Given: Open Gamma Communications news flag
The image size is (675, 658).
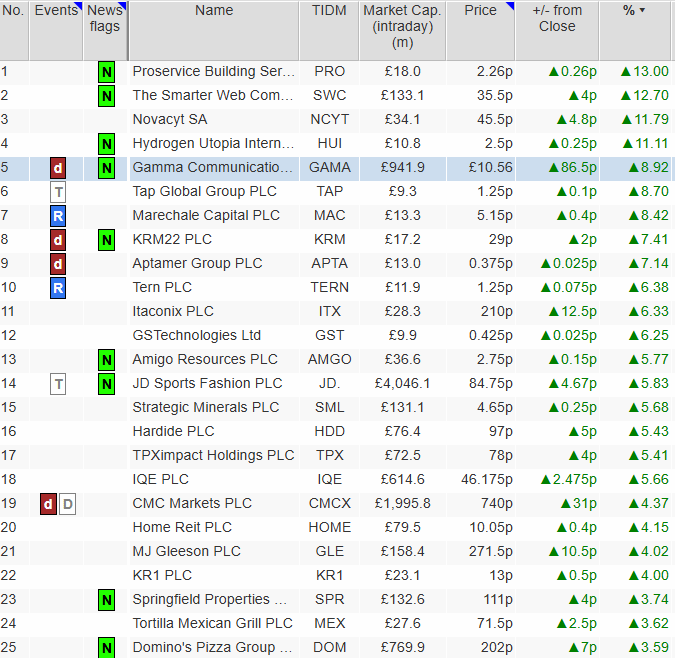Looking at the screenshot, I should pyautogui.click(x=106, y=168).
